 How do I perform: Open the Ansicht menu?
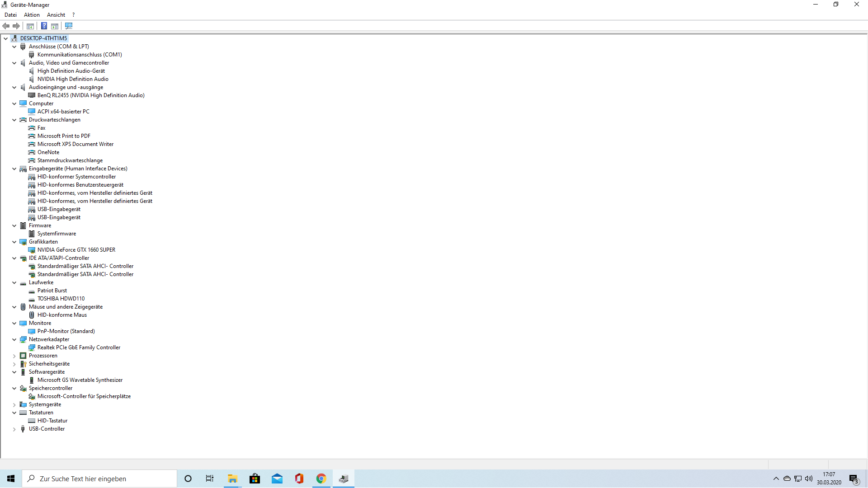click(x=56, y=15)
